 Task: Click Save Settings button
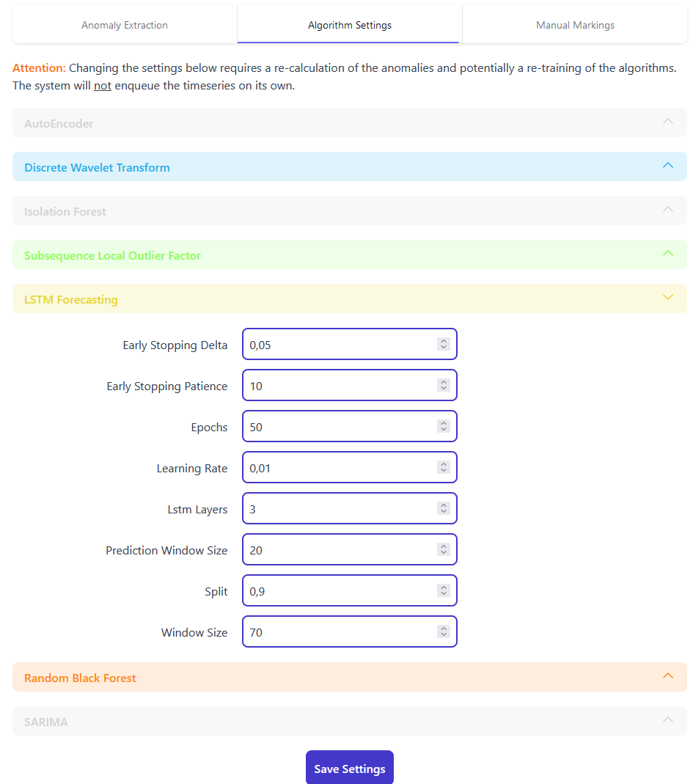pyautogui.click(x=350, y=768)
